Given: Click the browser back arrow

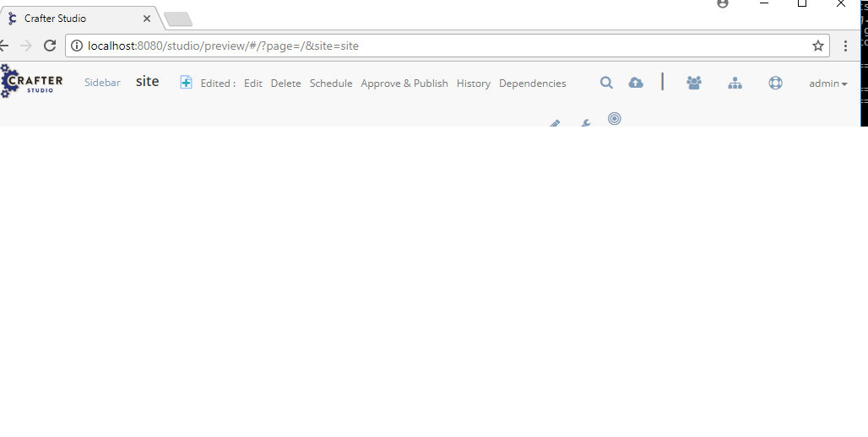Looking at the screenshot, I should coord(4,46).
